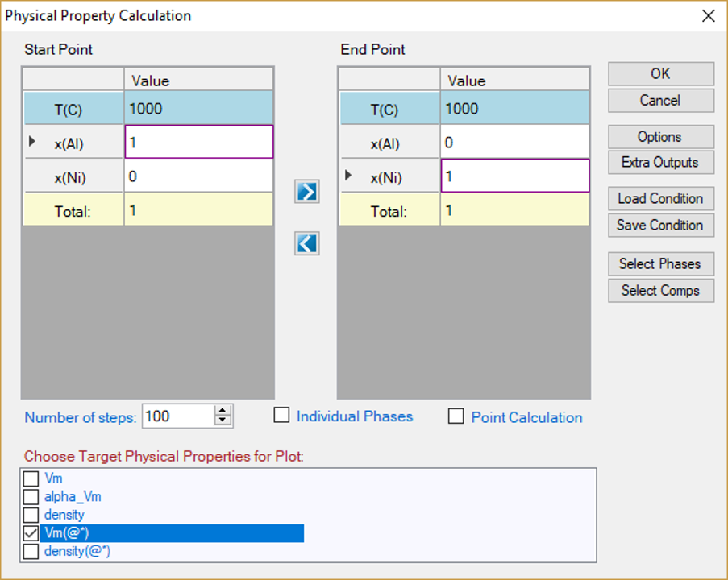The image size is (728, 580).
Task: Uncheck the Vm(@*) property checkbox
Action: [x=31, y=533]
